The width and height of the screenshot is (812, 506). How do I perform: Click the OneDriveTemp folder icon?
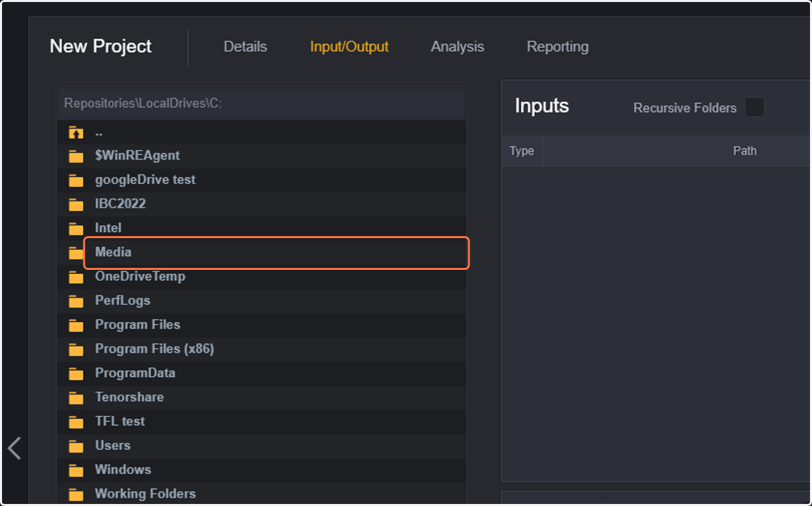point(76,277)
